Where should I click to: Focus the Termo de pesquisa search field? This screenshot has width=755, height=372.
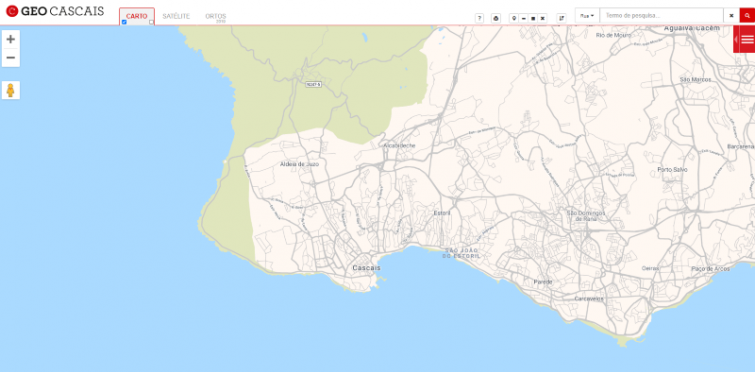(662, 16)
